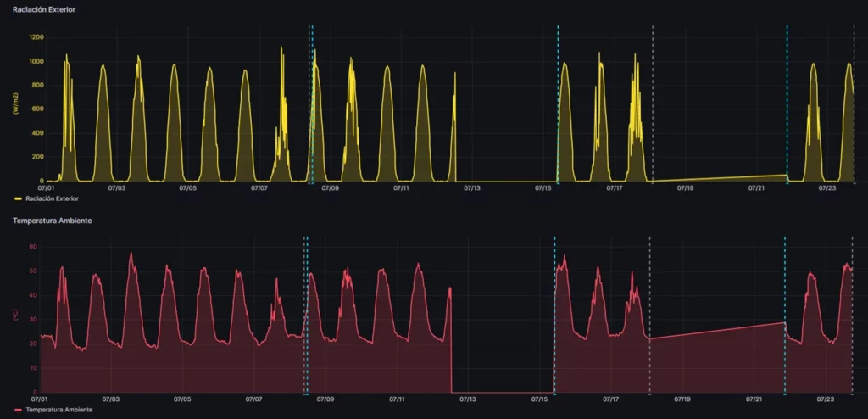Click the red legend color swatch

click(x=19, y=410)
